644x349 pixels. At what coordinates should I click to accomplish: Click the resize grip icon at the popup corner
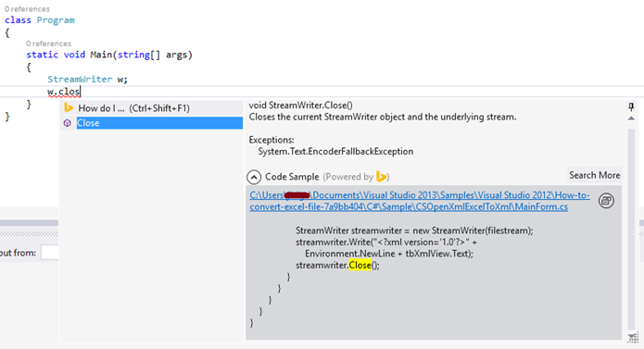pyautogui.click(x=633, y=338)
